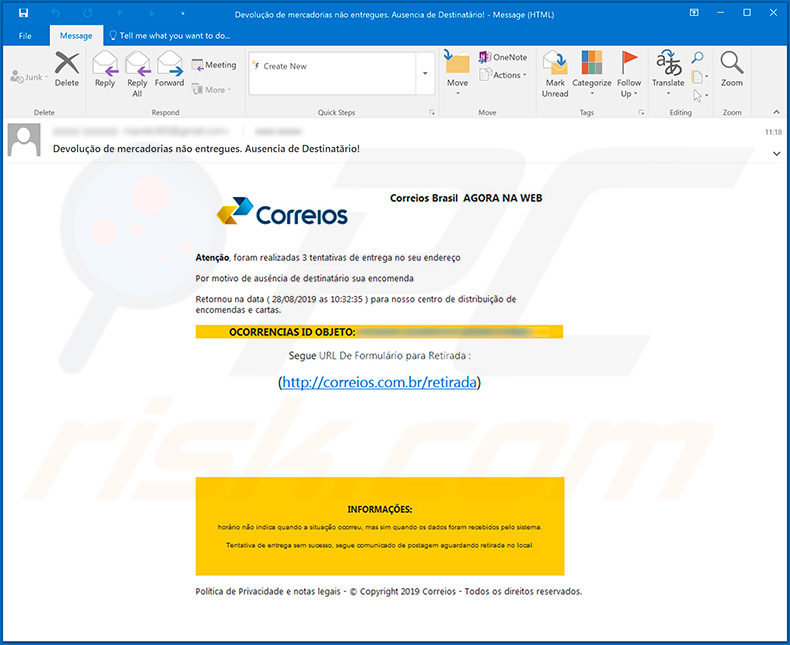
Task: Open Customize Quick Access Toolbar dropdown
Action: pyautogui.click(x=182, y=14)
